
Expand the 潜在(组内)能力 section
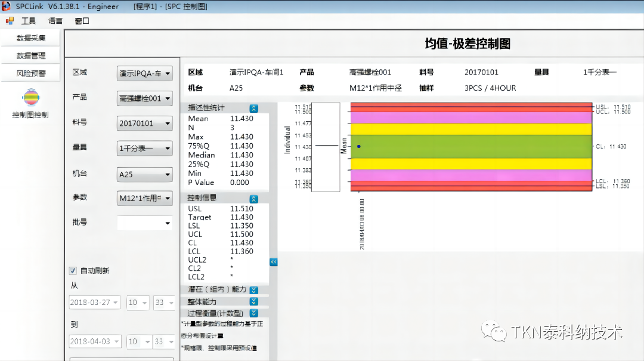click(254, 290)
